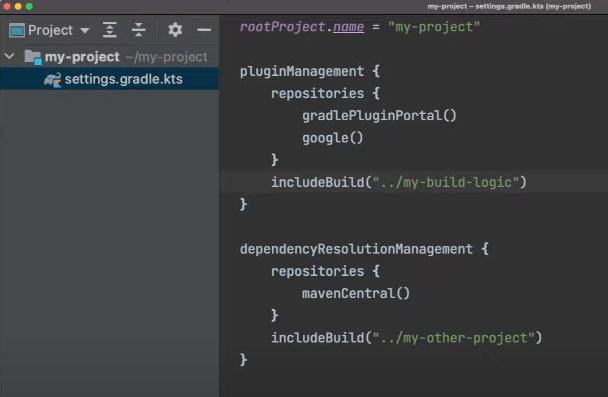Hide the Project panel with minus icon

[x=204, y=30]
